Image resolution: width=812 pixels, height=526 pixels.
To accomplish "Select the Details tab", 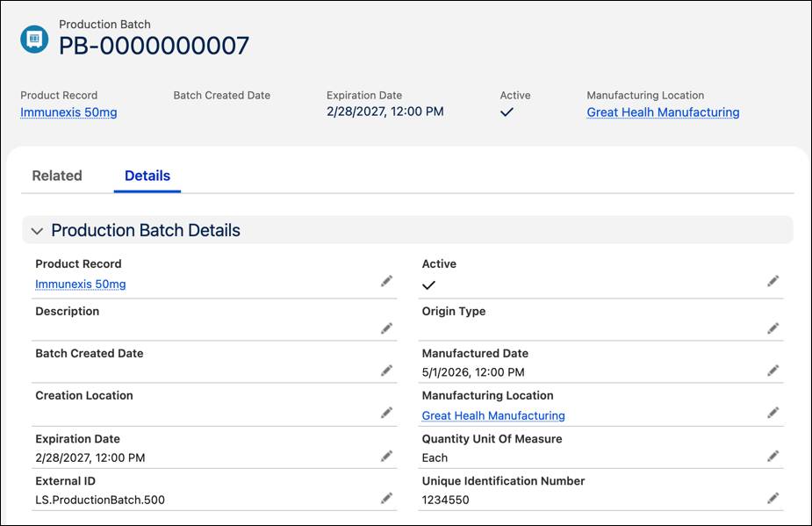I will click(x=147, y=176).
